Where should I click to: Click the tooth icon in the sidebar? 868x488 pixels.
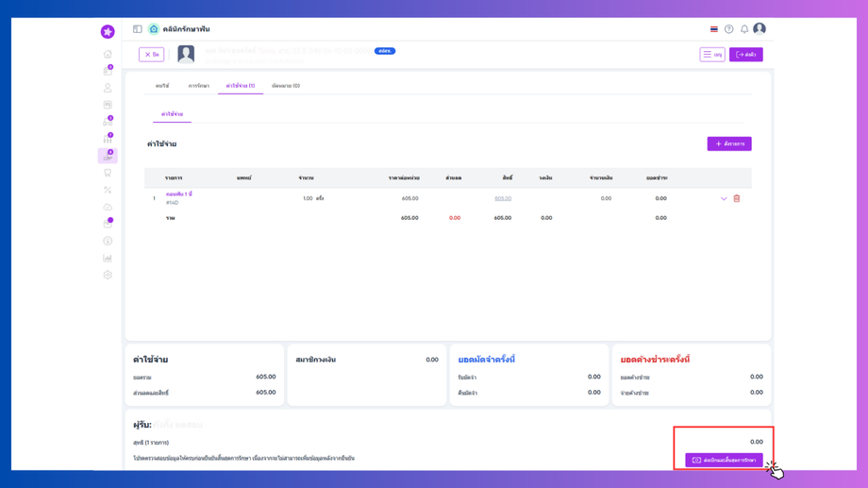click(108, 173)
